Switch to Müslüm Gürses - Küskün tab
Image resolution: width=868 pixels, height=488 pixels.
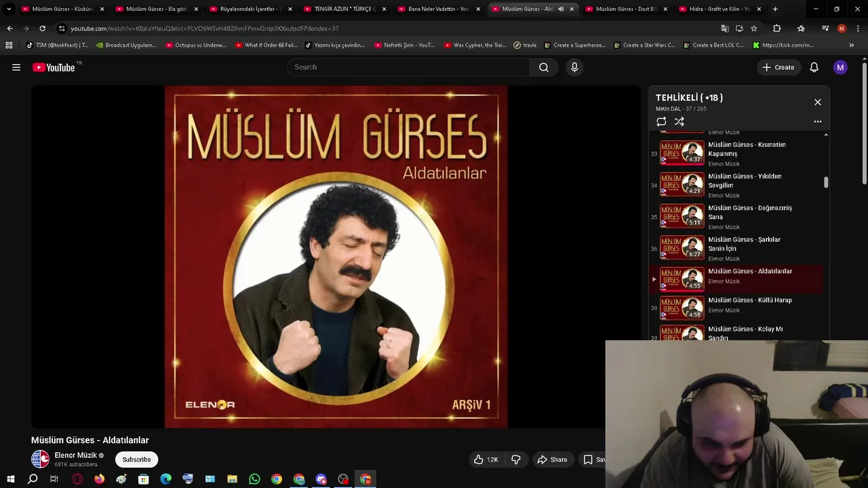tap(62, 9)
